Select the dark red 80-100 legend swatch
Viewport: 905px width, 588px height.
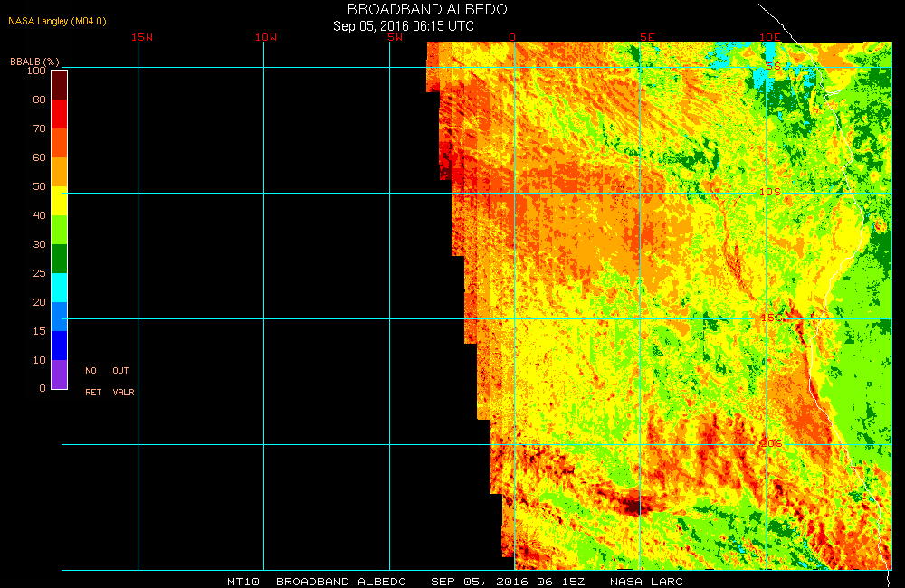60,85
